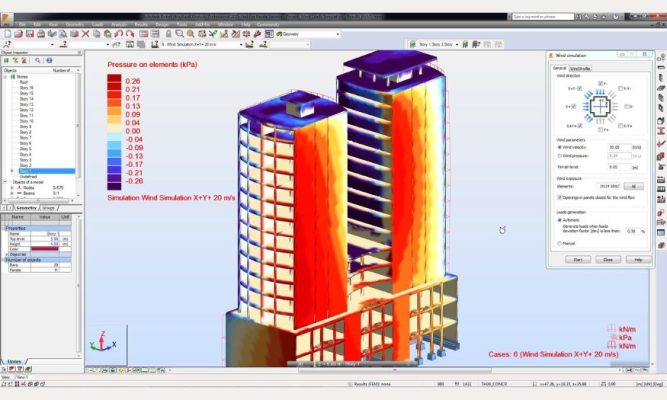Switch to the Groups tab
The height and width of the screenshot is (400, 667).
pos(47,207)
